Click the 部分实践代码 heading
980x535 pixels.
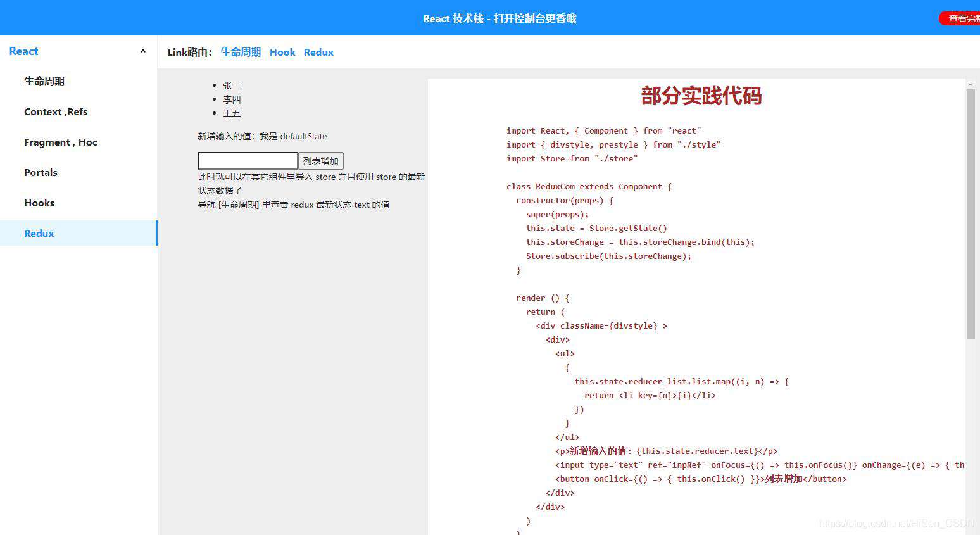[701, 96]
